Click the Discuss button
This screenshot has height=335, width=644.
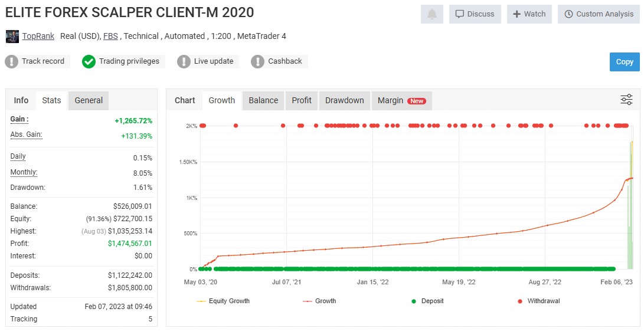[x=475, y=14]
